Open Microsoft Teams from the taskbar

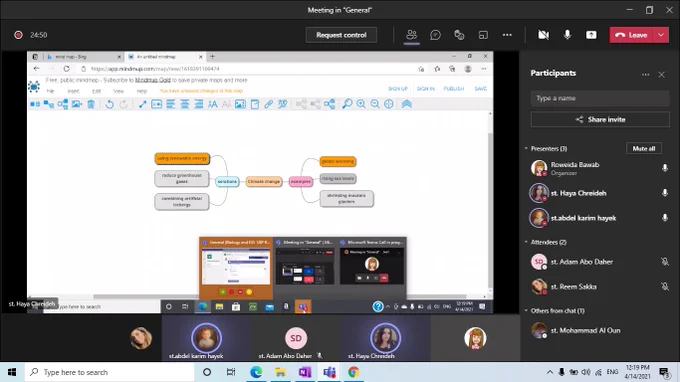[x=329, y=372]
